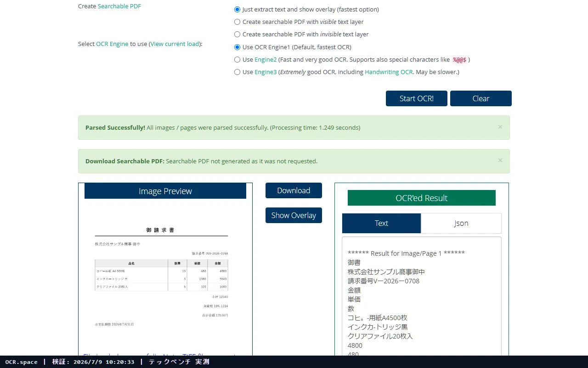Dismiss the 'Parsed Successfully!' alert
Viewport: 588px width, 368px height.
pos(500,127)
